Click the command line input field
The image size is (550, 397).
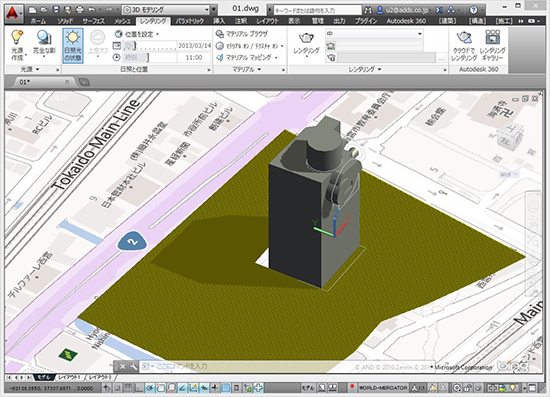[287, 366]
